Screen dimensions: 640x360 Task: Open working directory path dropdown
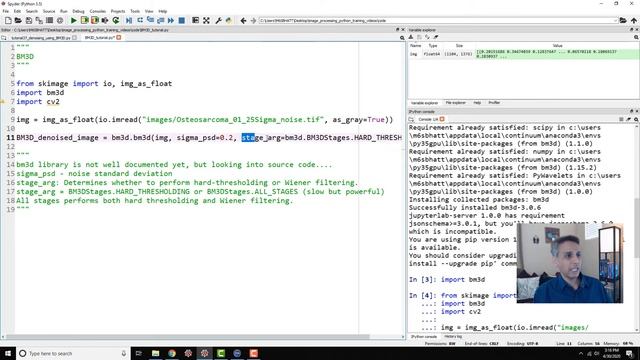(615, 20)
